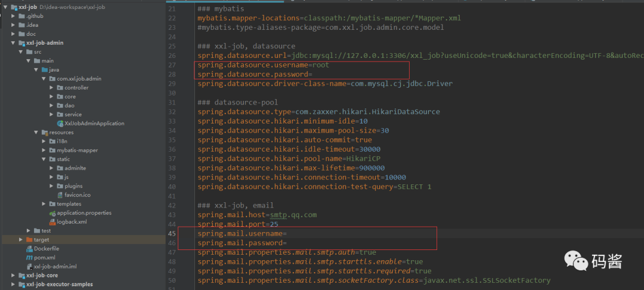Image resolution: width=644 pixels, height=290 pixels.
Task: Click the resources folder icon
Action: click(45, 132)
